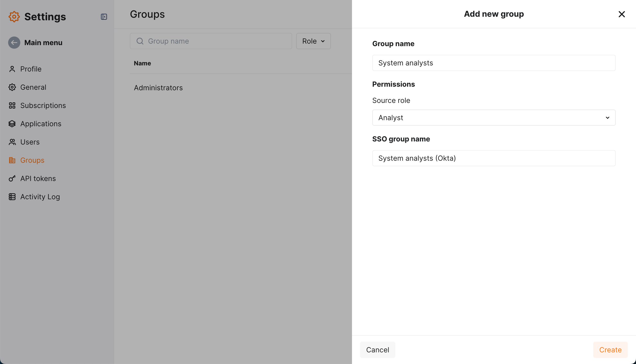Screen dimensions: 636x364
Task: Expand the Source role dropdown
Action: coord(608,118)
